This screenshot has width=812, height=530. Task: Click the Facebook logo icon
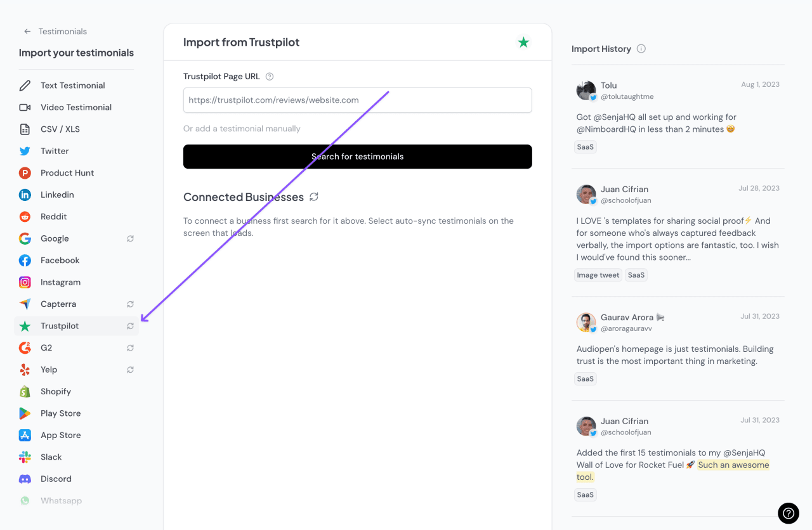25,261
